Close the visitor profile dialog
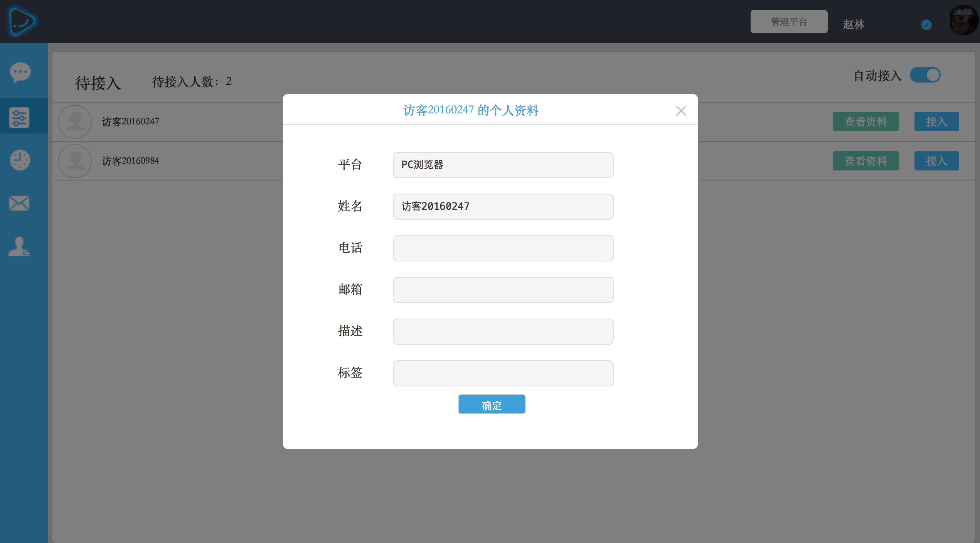Viewport: 980px width, 543px height. tap(681, 111)
